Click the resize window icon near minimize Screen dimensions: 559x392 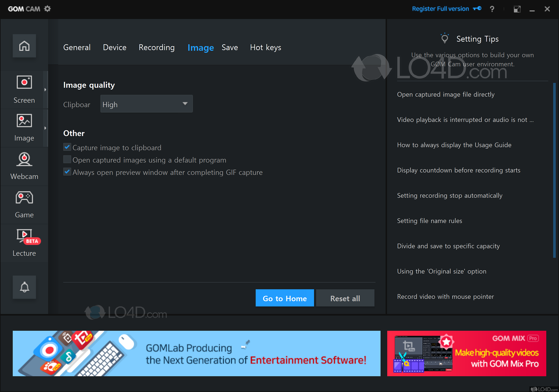pyautogui.click(x=517, y=9)
